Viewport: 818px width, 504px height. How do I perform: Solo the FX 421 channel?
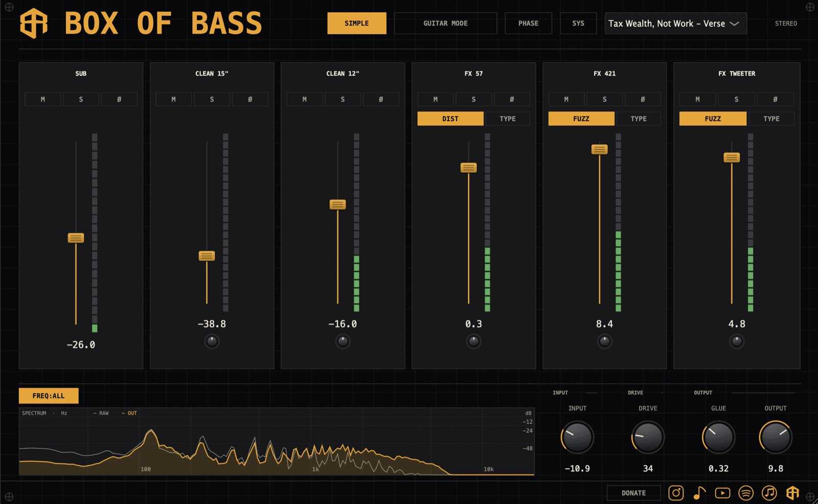pyautogui.click(x=605, y=99)
